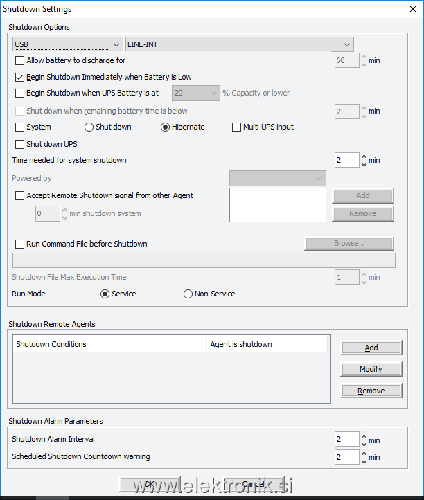This screenshot has height=500, width=424.
Task: Enable Allow battery to discharge for checkbox
Action: (x=20, y=61)
